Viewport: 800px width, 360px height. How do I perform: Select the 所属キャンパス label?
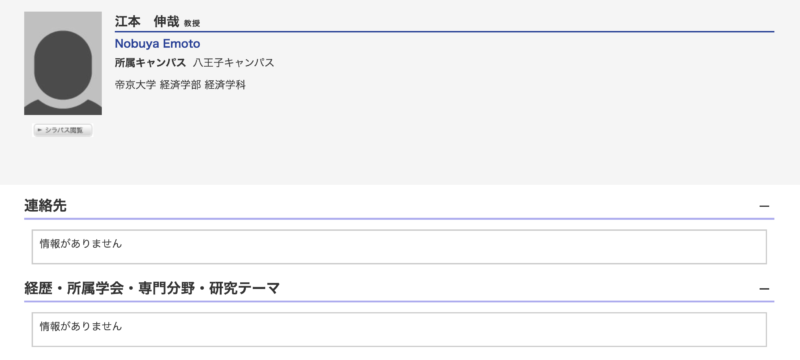pos(150,63)
